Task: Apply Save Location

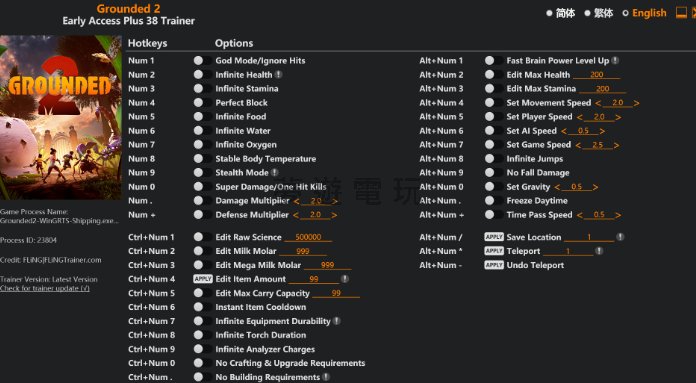Action: [494, 237]
